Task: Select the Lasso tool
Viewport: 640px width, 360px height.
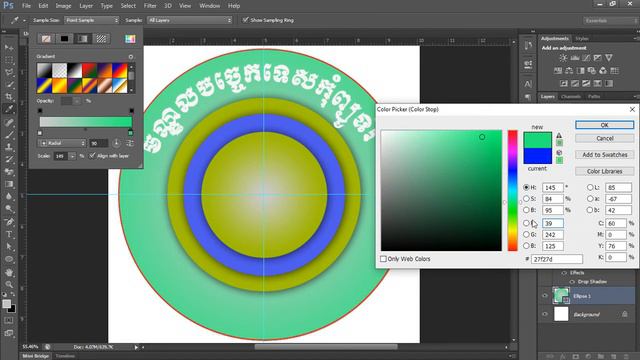Action: click(x=9, y=72)
